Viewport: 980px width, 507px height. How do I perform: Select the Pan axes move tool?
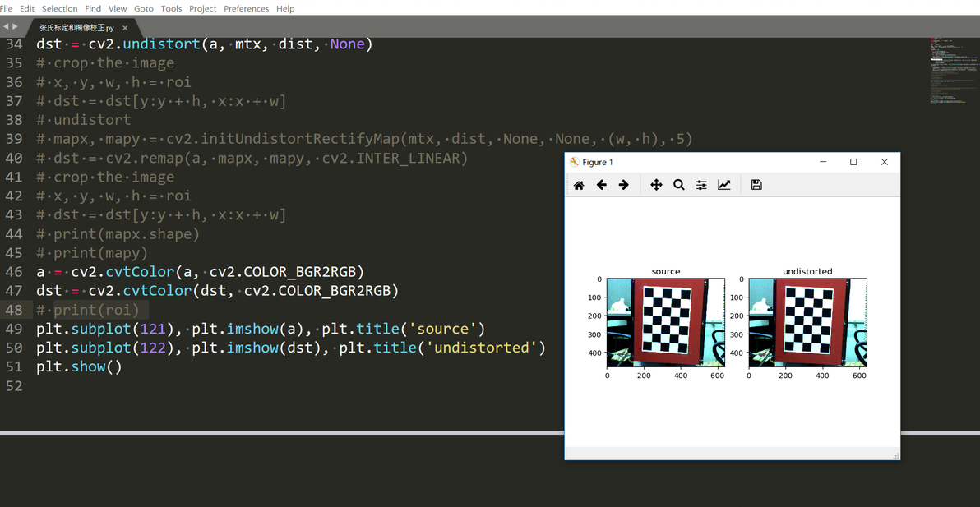coord(656,185)
